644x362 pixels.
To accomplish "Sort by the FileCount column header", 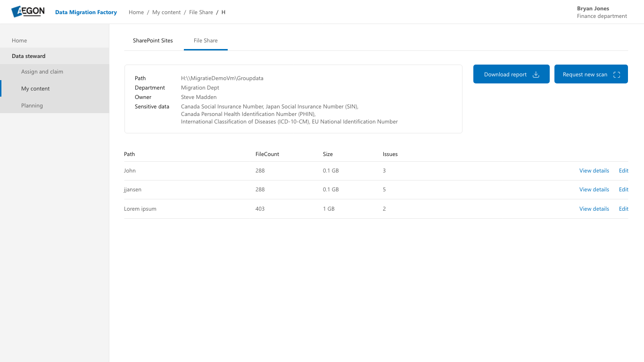I will pyautogui.click(x=267, y=154).
